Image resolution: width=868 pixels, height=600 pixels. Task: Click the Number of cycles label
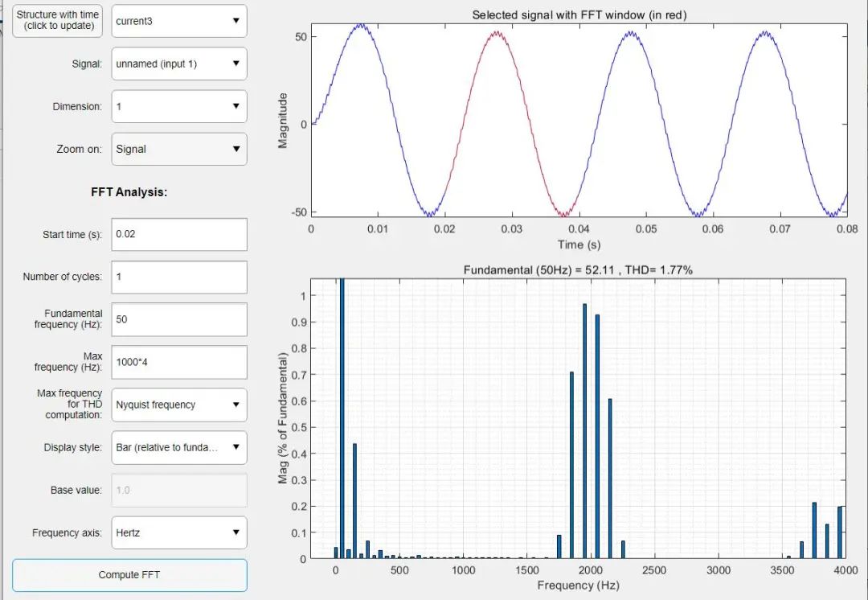[62, 277]
